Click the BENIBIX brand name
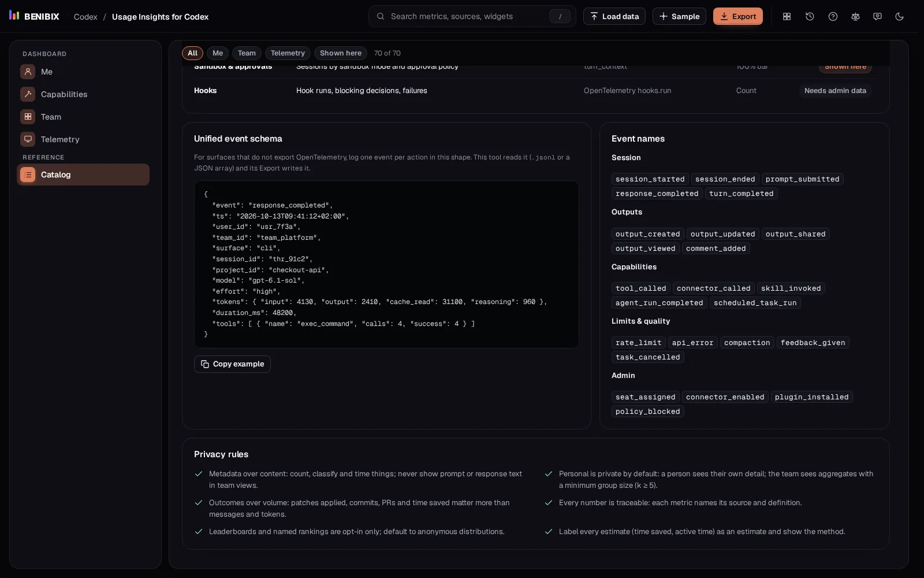924x578 pixels. [42, 17]
